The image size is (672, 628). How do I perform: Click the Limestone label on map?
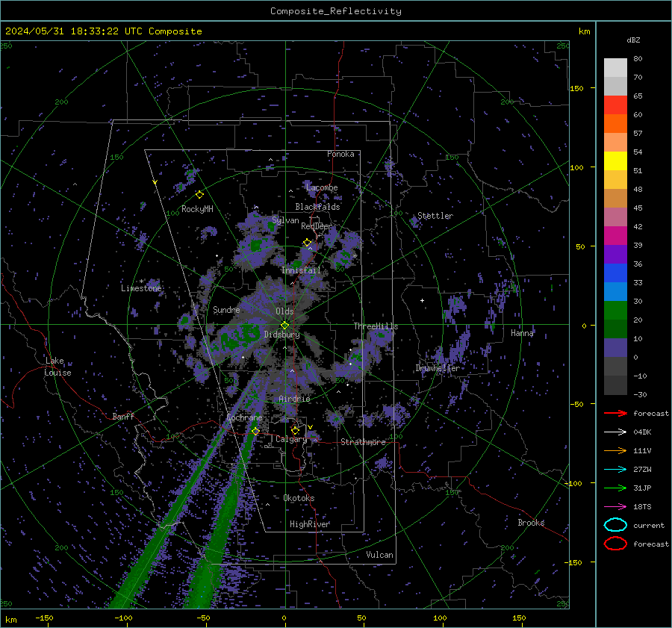coord(141,288)
